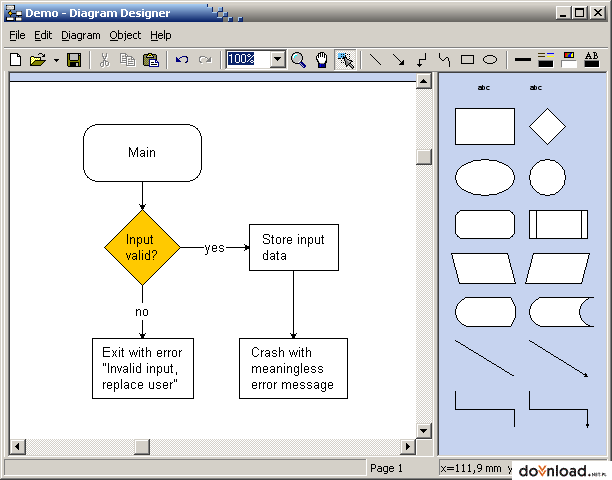Click the 100% zoom input field
Screen dimensions: 612x480
(x=248, y=59)
